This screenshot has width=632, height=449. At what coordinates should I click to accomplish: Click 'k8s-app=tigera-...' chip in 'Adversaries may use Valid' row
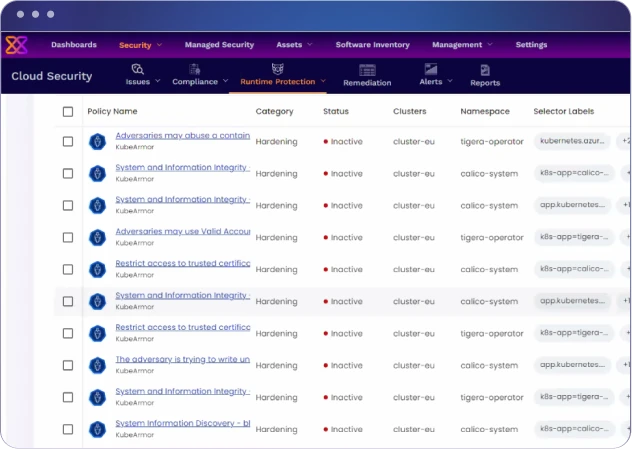pos(574,237)
